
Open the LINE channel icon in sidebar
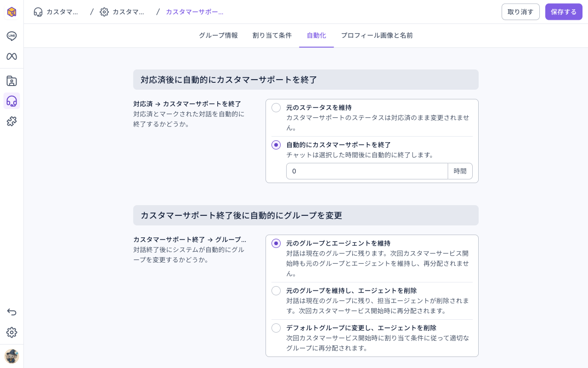[x=11, y=36]
